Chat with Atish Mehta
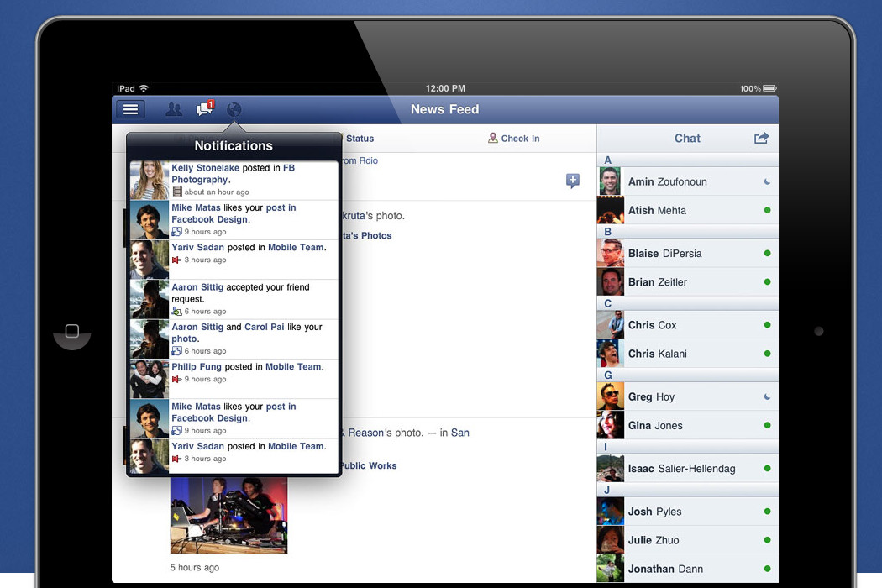 click(x=687, y=210)
